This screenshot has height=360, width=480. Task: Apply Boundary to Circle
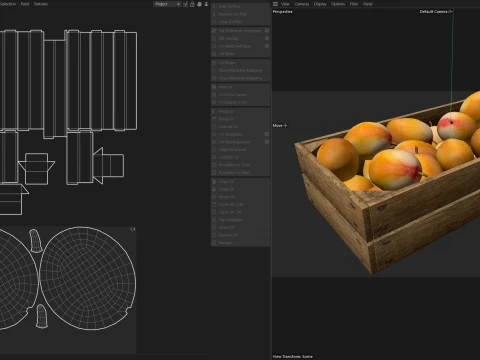(240, 165)
